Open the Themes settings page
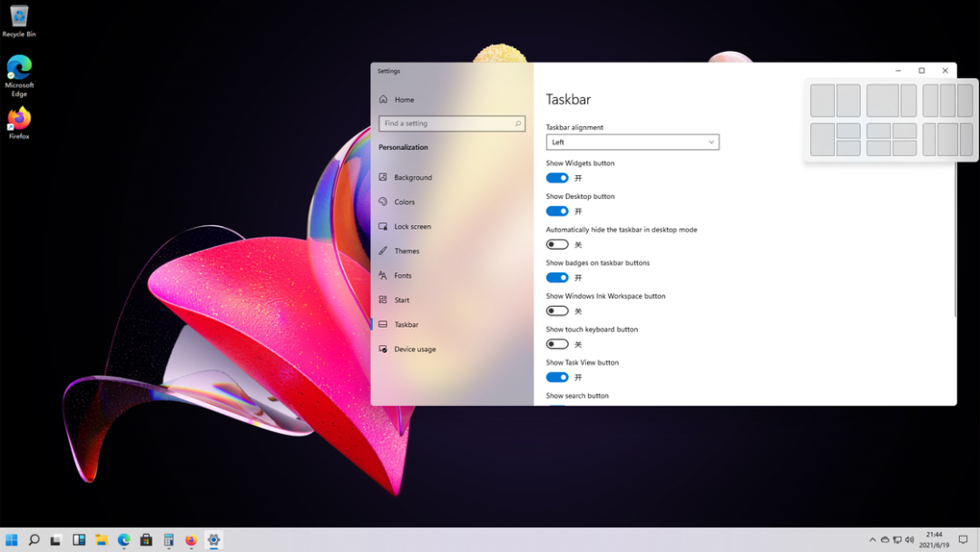The height and width of the screenshot is (552, 980). (407, 251)
